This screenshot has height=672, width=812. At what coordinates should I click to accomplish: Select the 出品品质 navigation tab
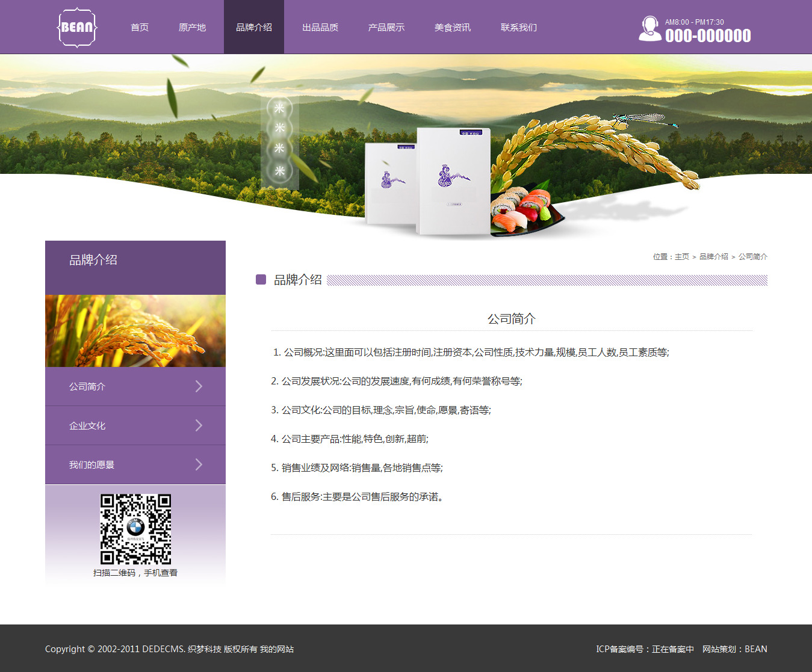320,28
